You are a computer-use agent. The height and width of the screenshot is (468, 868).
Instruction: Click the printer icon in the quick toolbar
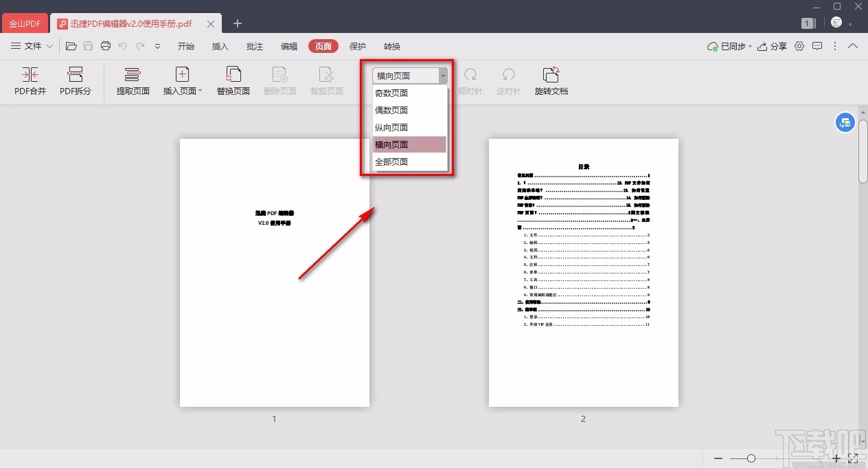tap(106, 45)
